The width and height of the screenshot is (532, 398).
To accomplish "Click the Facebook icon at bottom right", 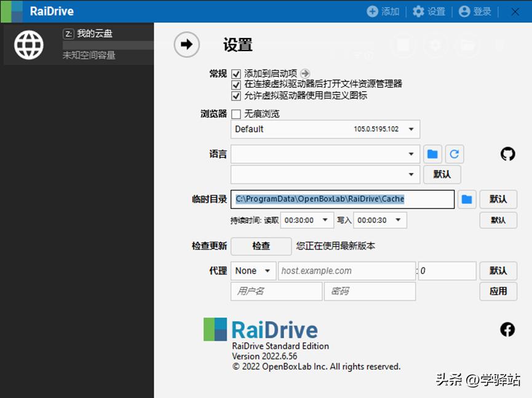I will (507, 330).
